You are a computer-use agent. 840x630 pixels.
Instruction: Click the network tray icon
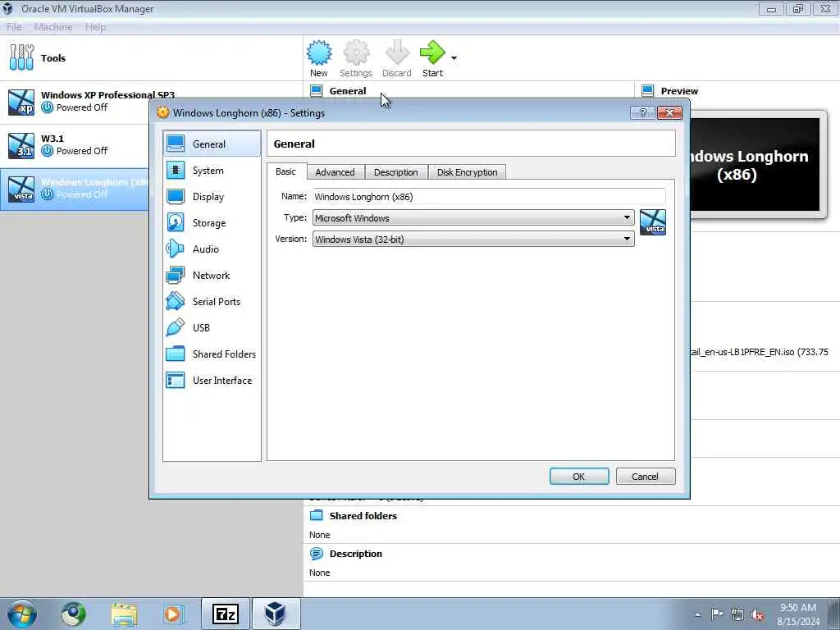(x=737, y=614)
